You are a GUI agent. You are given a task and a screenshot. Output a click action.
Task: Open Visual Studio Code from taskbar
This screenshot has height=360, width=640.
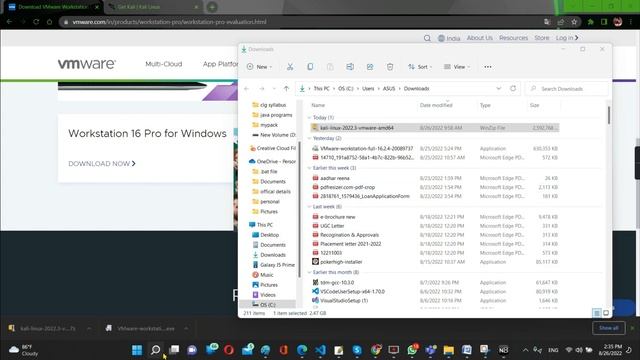[x=321, y=350]
